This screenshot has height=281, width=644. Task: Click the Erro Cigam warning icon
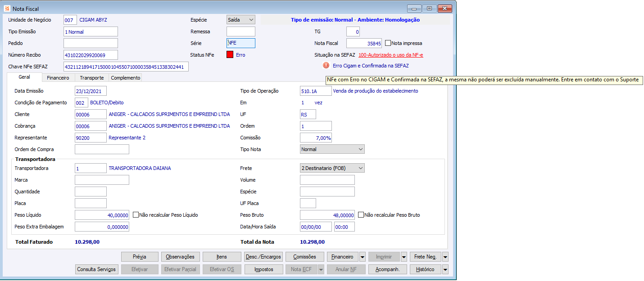tap(326, 66)
